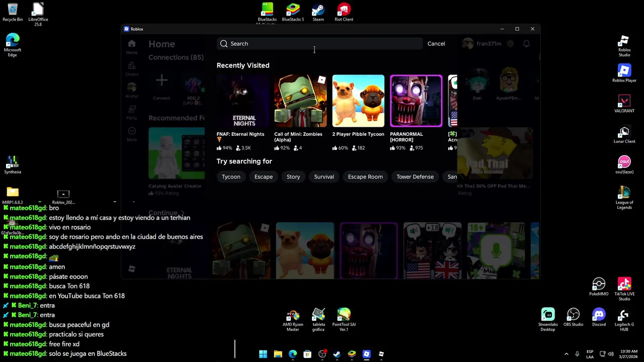Click the 2 Player Pibble Tycoon title
This screenshot has height=362, width=644.
[358, 134]
